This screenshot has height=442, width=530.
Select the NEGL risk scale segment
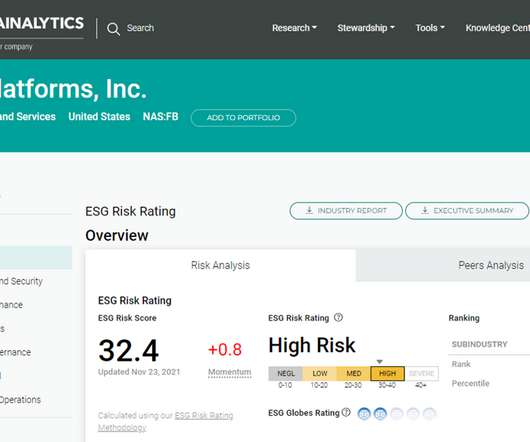(286, 373)
